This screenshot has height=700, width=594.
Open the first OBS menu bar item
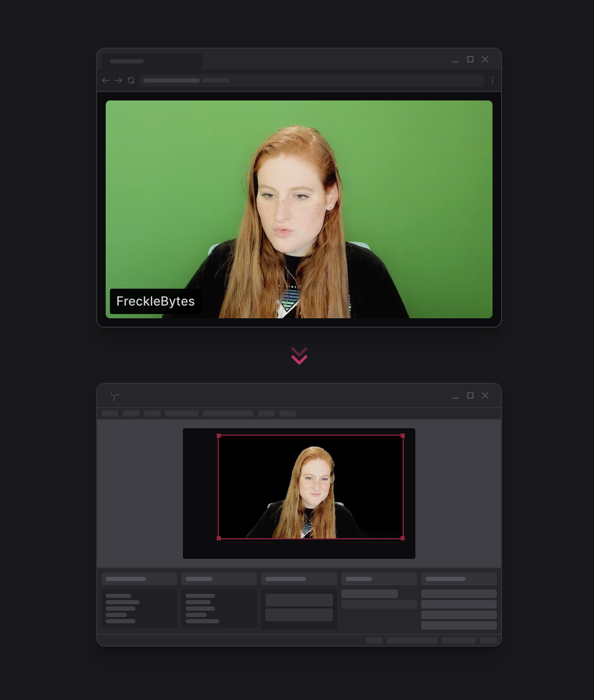tap(110, 413)
